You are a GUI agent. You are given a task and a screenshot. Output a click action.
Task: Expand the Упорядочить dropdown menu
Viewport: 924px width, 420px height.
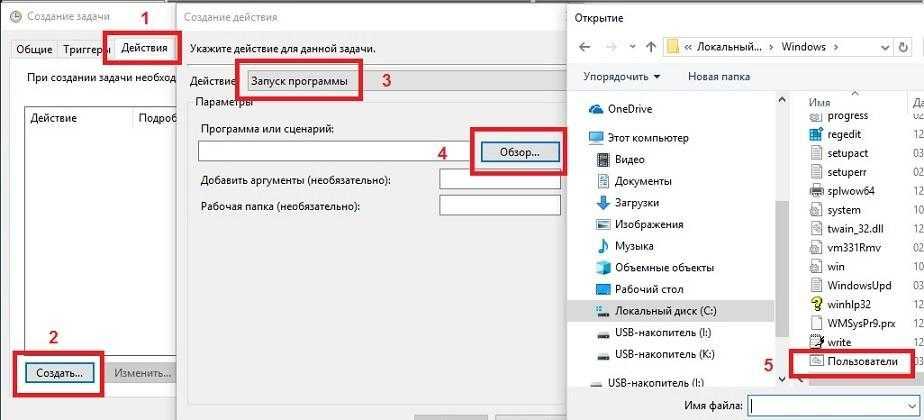pyautogui.click(x=620, y=77)
